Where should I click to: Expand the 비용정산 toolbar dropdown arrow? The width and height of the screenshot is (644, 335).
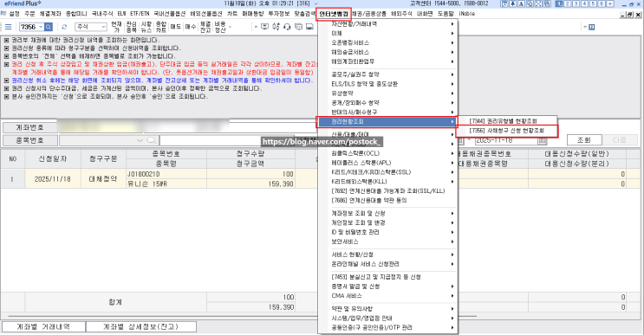pyautogui.click(x=230, y=27)
